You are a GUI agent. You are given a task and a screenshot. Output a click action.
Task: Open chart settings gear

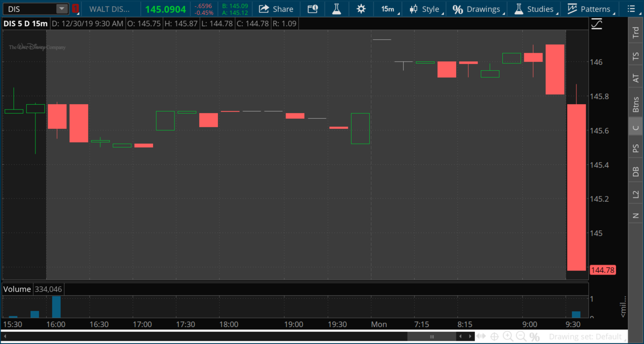coord(361,9)
